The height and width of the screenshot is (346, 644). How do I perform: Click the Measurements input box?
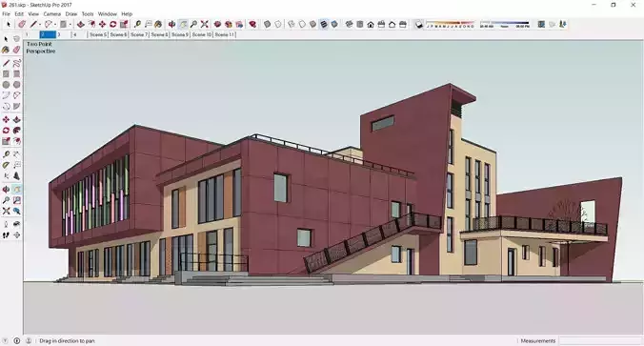coord(600,341)
